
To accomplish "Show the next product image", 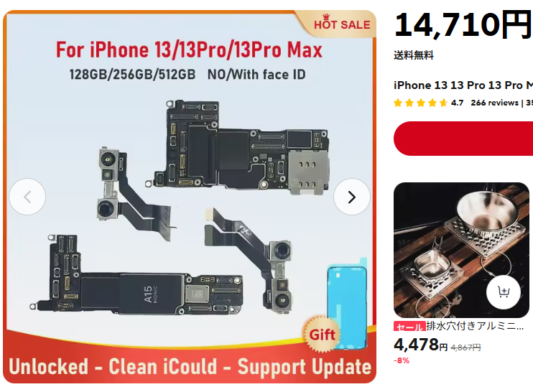I will tap(352, 197).
